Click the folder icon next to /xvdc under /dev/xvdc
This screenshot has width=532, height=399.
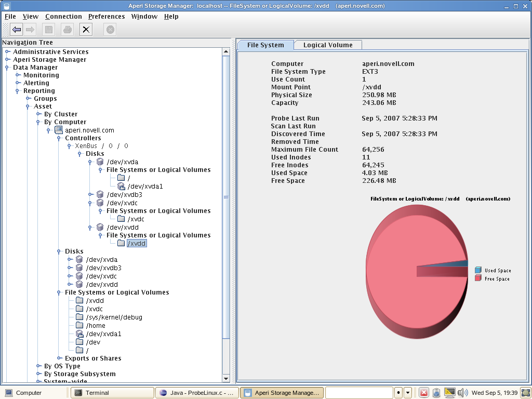coord(121,219)
